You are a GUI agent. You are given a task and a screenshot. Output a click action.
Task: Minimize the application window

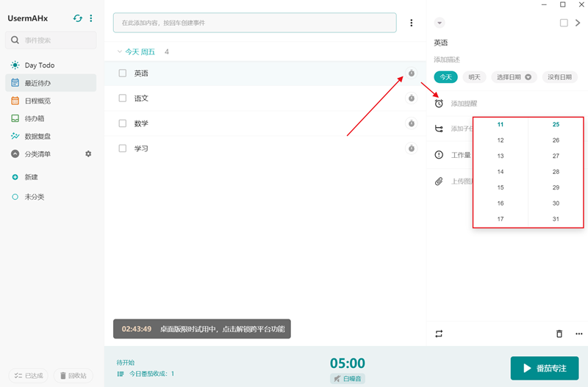[x=544, y=4]
